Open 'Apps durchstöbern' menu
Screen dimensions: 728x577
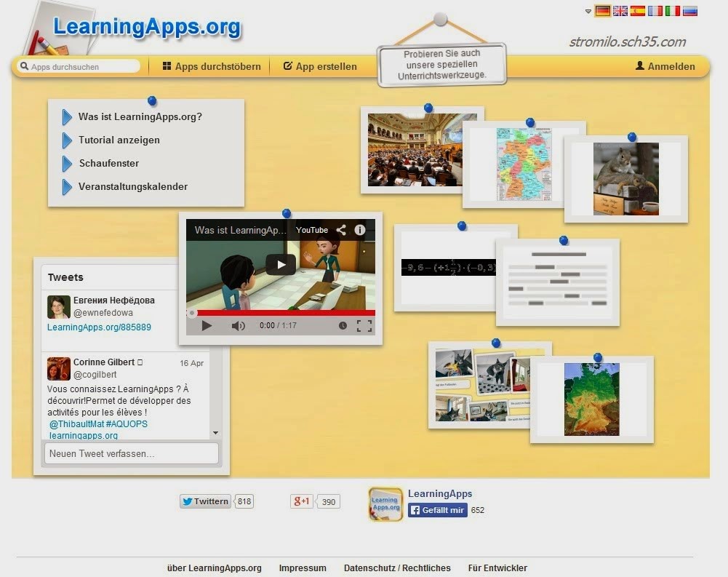pos(212,66)
